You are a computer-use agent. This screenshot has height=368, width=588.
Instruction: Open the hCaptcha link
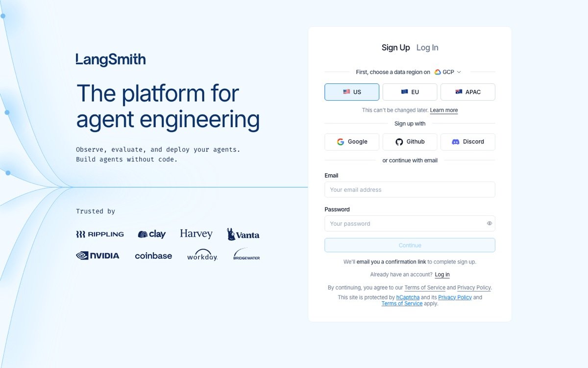[408, 297]
